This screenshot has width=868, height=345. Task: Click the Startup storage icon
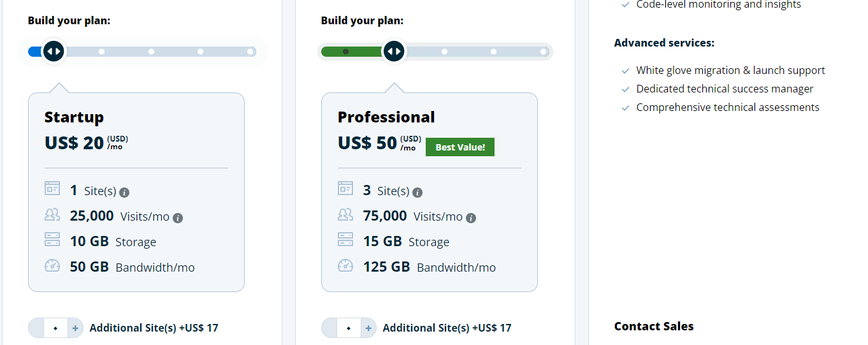(52, 239)
